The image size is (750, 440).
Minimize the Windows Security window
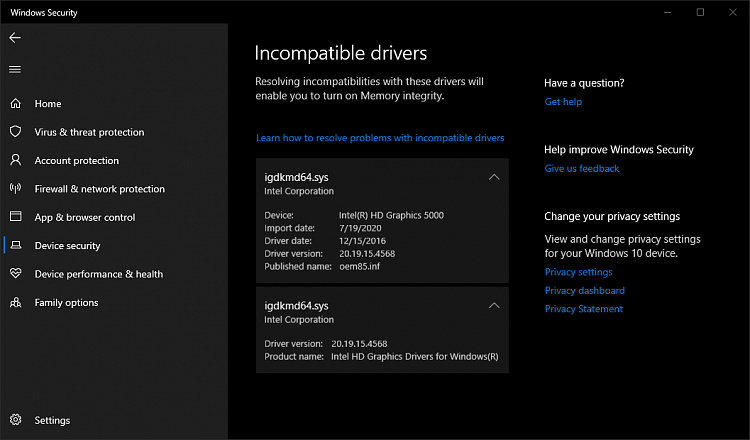668,12
